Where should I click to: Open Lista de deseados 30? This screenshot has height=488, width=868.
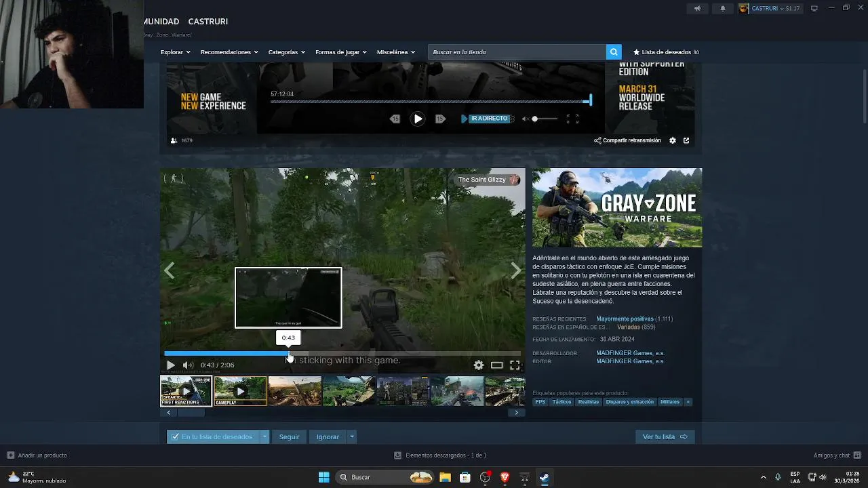(x=666, y=52)
